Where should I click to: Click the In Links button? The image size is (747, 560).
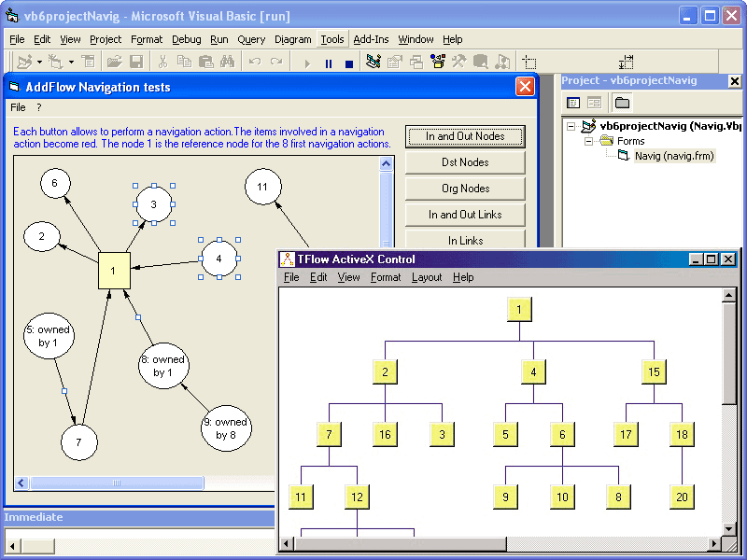pos(465,240)
